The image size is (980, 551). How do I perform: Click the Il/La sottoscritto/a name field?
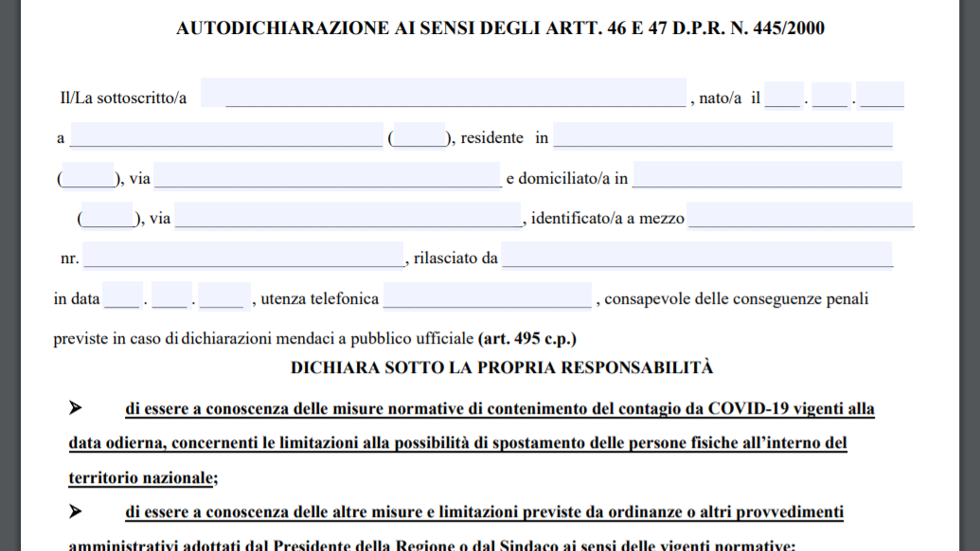pyautogui.click(x=443, y=93)
